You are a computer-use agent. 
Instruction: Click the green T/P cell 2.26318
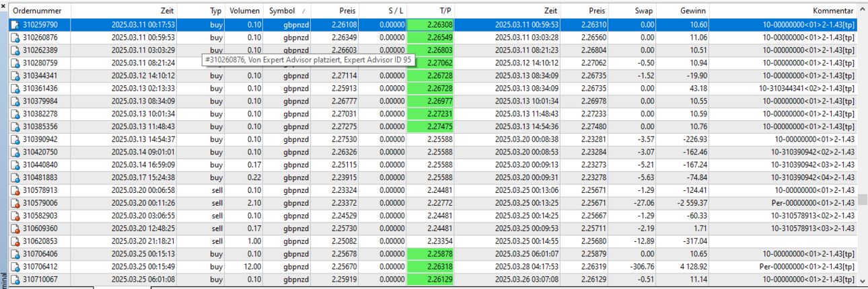coord(431,267)
